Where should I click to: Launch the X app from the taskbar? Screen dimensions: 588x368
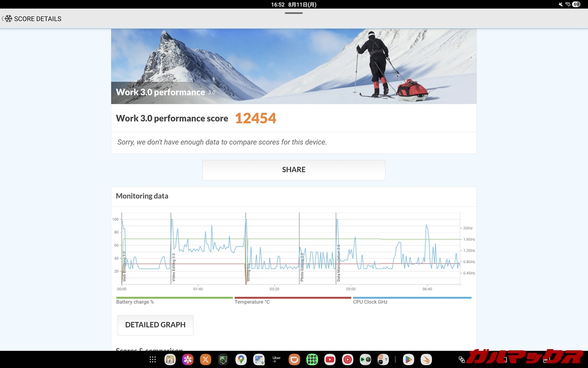tap(205, 360)
